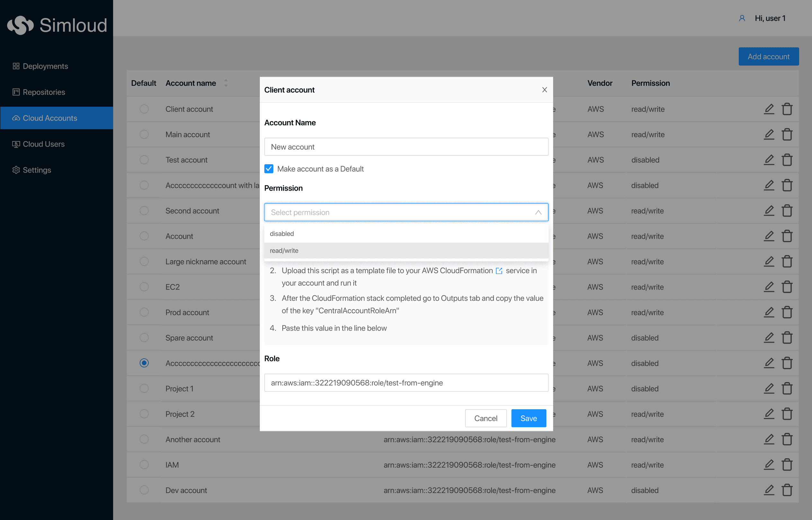Set EC2 as default account radio
812x520 pixels.
coord(144,287)
